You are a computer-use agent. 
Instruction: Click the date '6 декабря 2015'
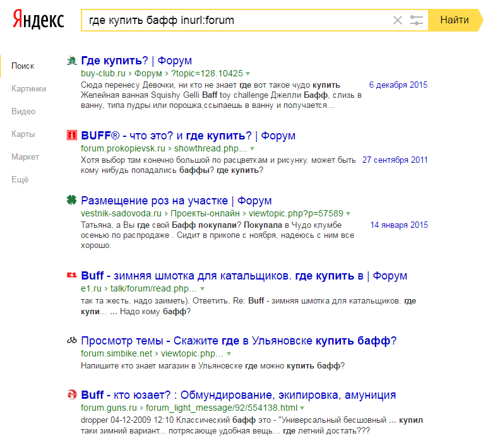pyautogui.click(x=398, y=85)
